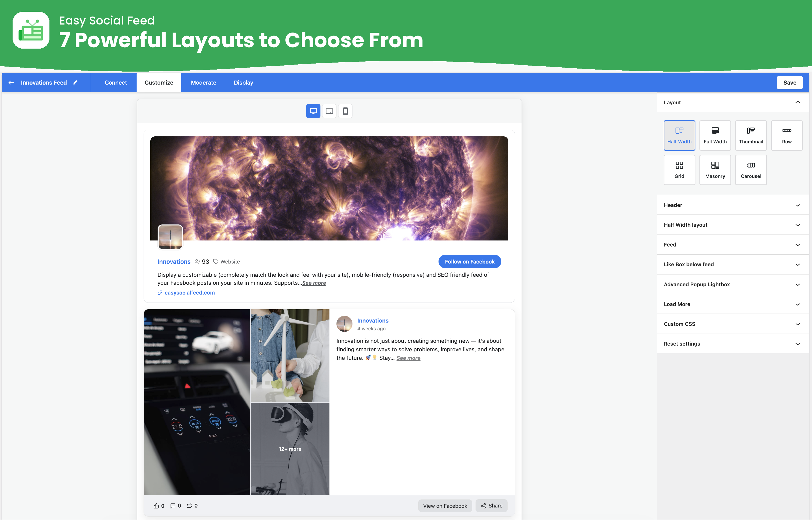
Task: Click the Share button
Action: [491, 505]
